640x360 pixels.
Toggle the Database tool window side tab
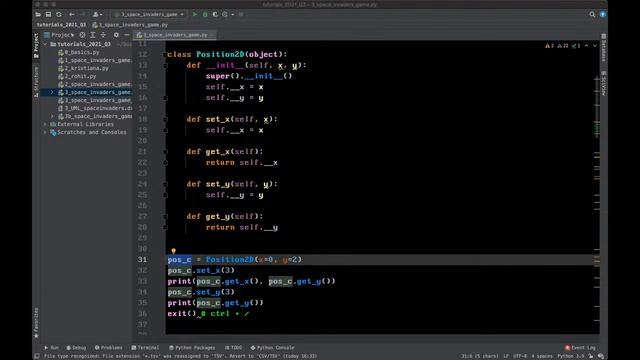[x=604, y=48]
